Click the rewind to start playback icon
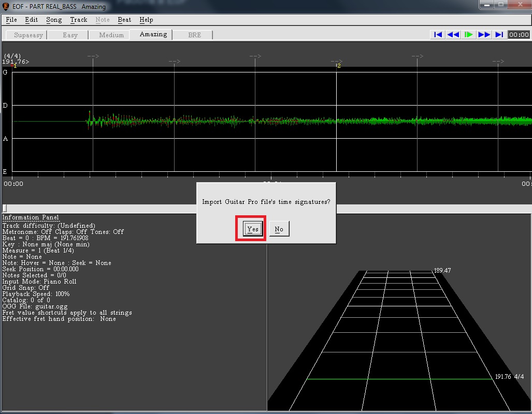 [438, 35]
